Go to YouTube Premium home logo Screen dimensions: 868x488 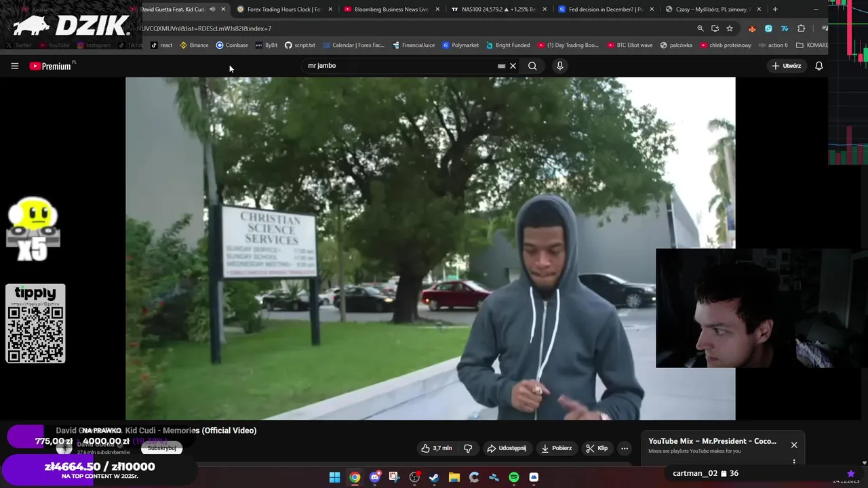pyautogui.click(x=52, y=66)
